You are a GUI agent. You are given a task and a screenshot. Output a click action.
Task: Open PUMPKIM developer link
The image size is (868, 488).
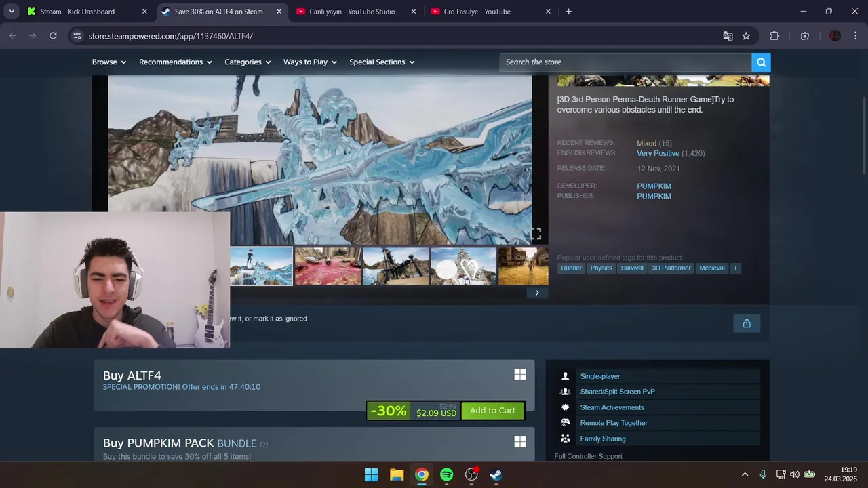pyautogui.click(x=654, y=186)
